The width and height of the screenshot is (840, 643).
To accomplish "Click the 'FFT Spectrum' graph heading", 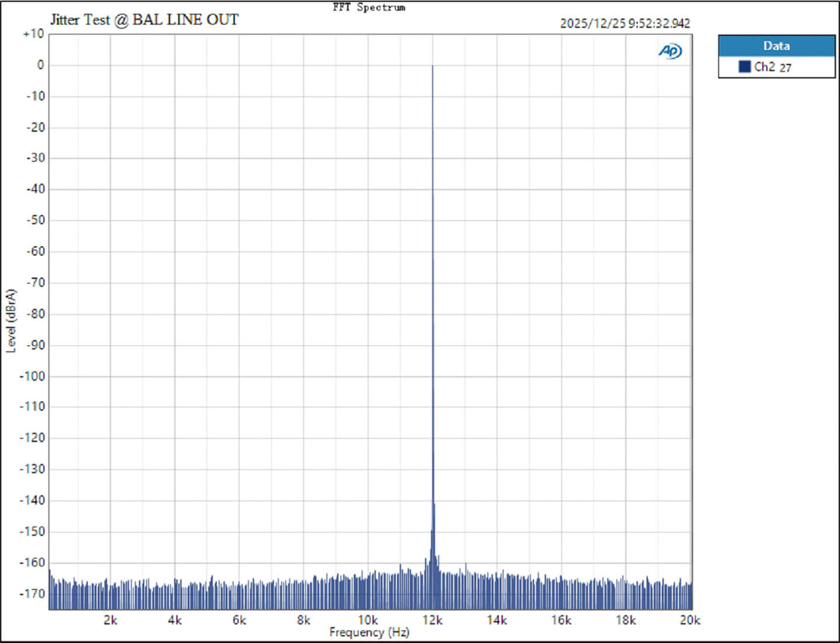I will pyautogui.click(x=369, y=7).
